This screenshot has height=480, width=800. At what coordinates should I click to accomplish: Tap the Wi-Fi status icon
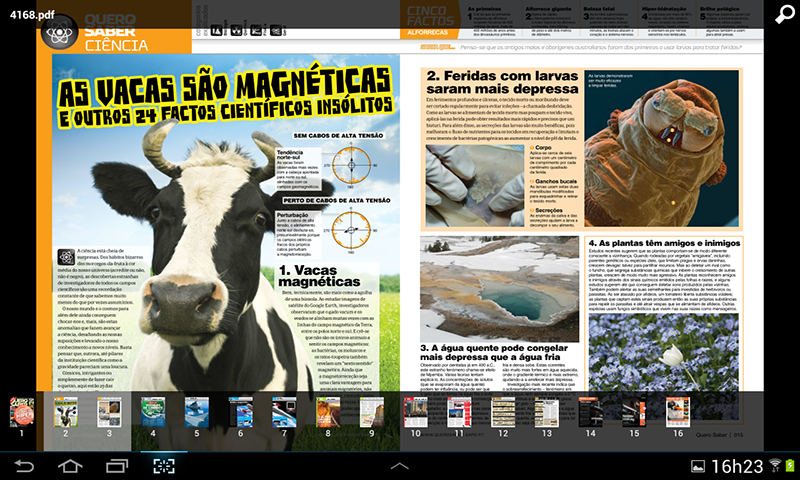point(774,466)
